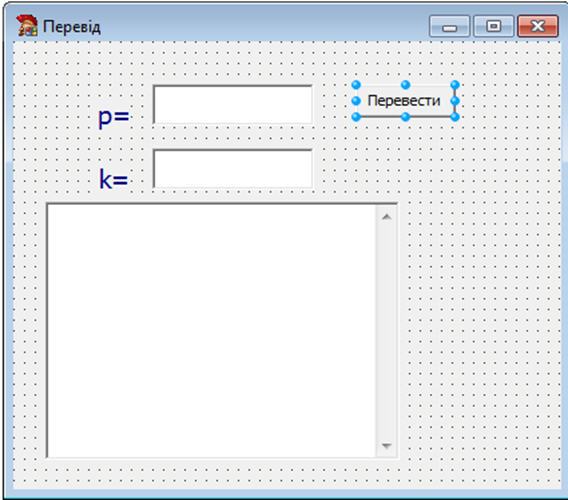Viewport: 568px width, 500px height.
Task: Grab bottom-left selection handle of Перевести button
Action: pyautogui.click(x=356, y=117)
